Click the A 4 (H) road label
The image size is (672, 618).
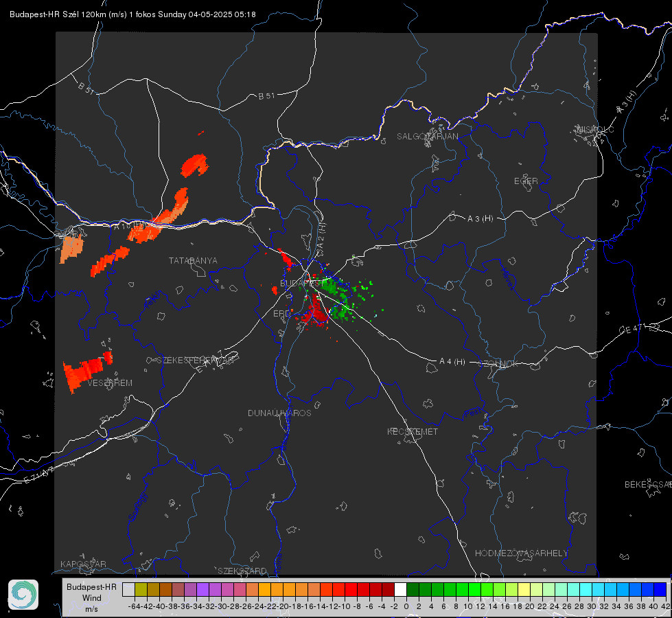pyautogui.click(x=452, y=362)
